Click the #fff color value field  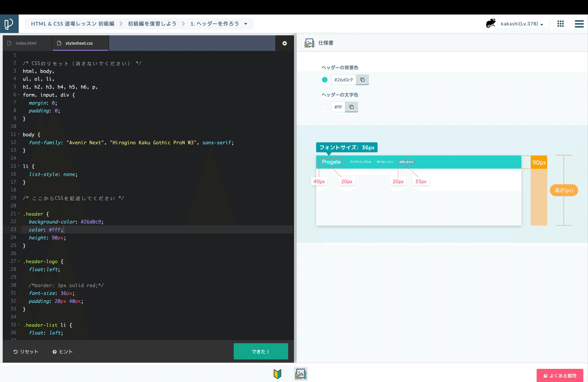pos(338,107)
